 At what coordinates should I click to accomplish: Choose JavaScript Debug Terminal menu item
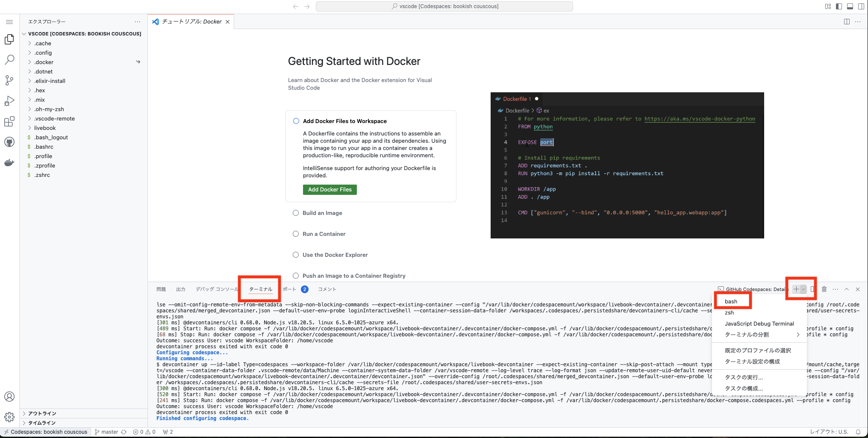pos(759,324)
